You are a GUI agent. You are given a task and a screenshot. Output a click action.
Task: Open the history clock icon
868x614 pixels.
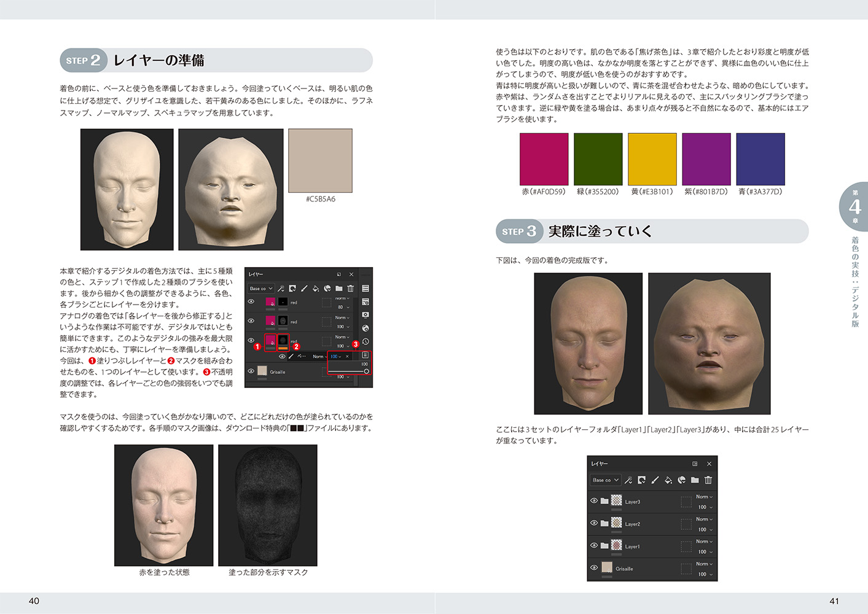(x=366, y=341)
